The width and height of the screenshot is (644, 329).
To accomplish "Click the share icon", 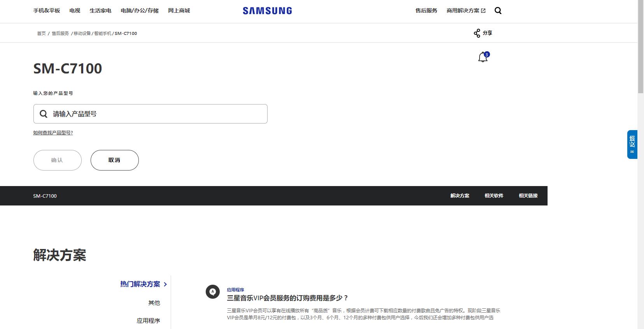I will tap(477, 33).
